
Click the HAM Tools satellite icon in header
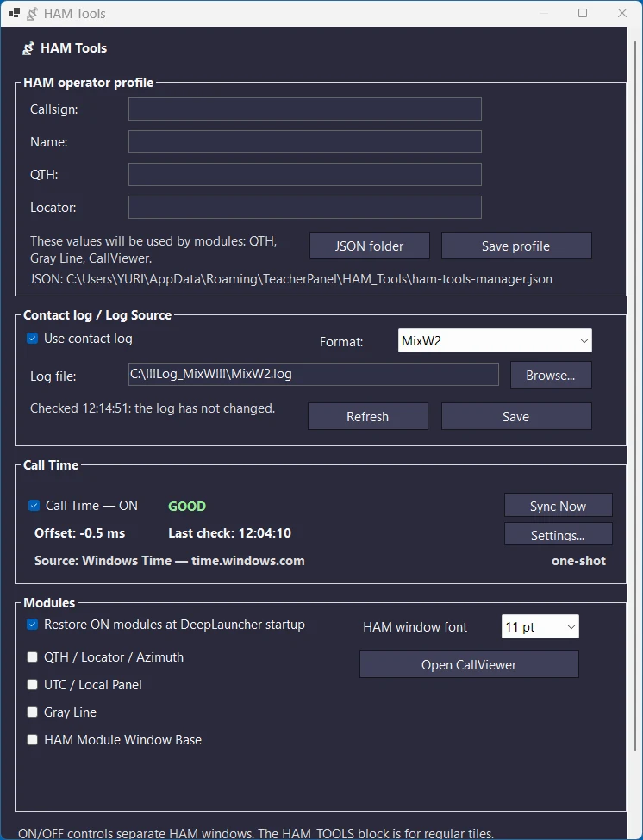coord(28,49)
